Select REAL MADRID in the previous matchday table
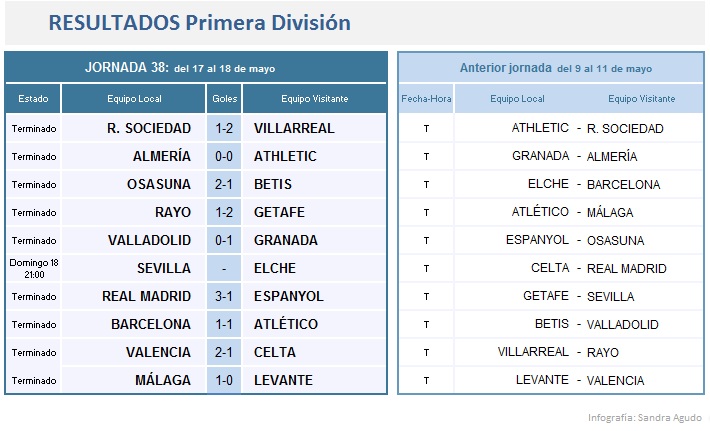Screen dimensions: 710x431 [x=627, y=268]
